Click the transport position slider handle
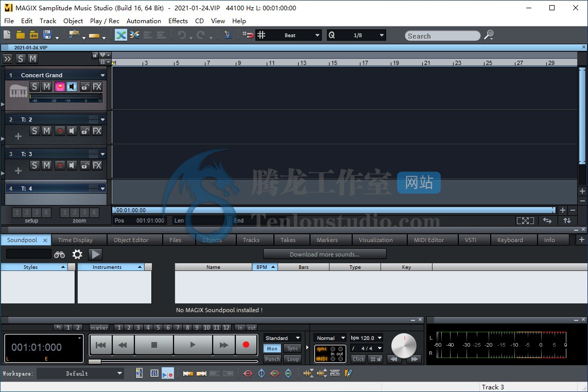Screen dimensions: 588x392 click(x=95, y=362)
